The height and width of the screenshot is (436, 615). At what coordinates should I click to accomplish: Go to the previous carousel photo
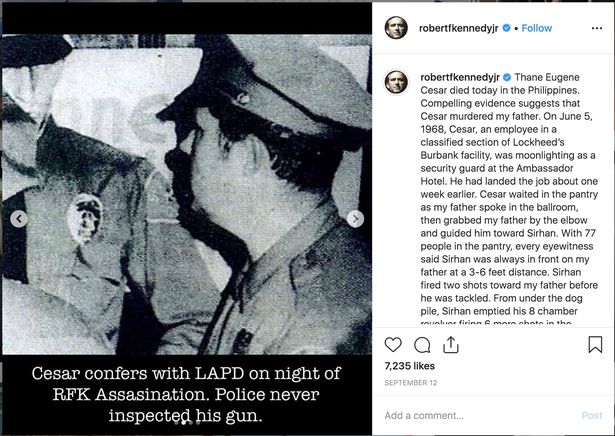pyautogui.click(x=18, y=219)
